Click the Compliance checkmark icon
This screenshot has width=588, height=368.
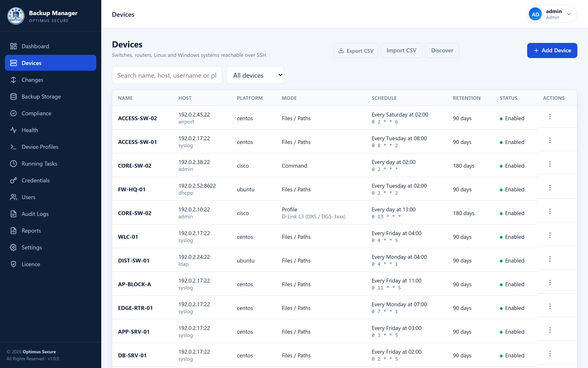13,113
